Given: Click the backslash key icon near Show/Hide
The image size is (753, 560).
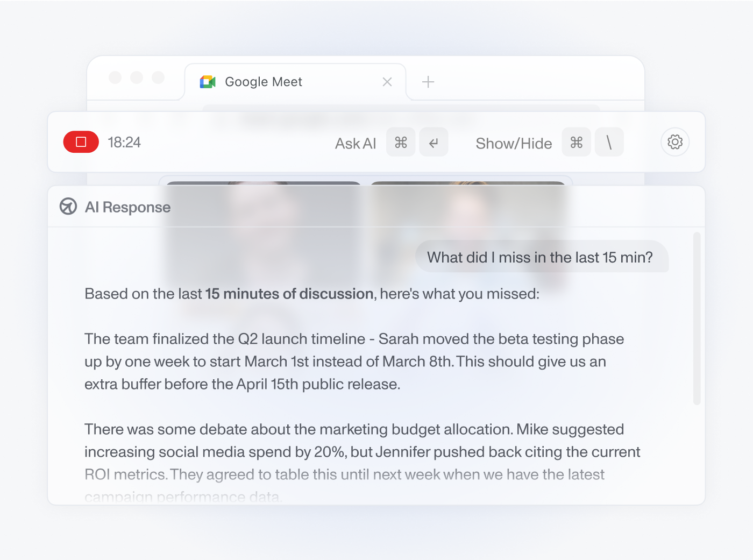Looking at the screenshot, I should pyautogui.click(x=609, y=142).
